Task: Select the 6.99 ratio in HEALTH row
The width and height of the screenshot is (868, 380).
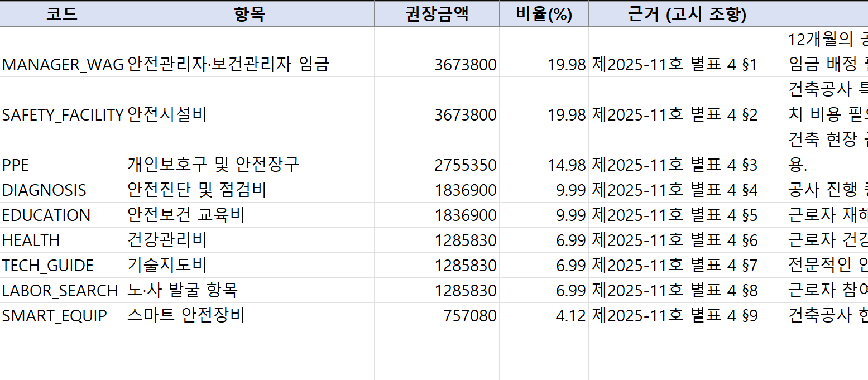Action: 544,240
